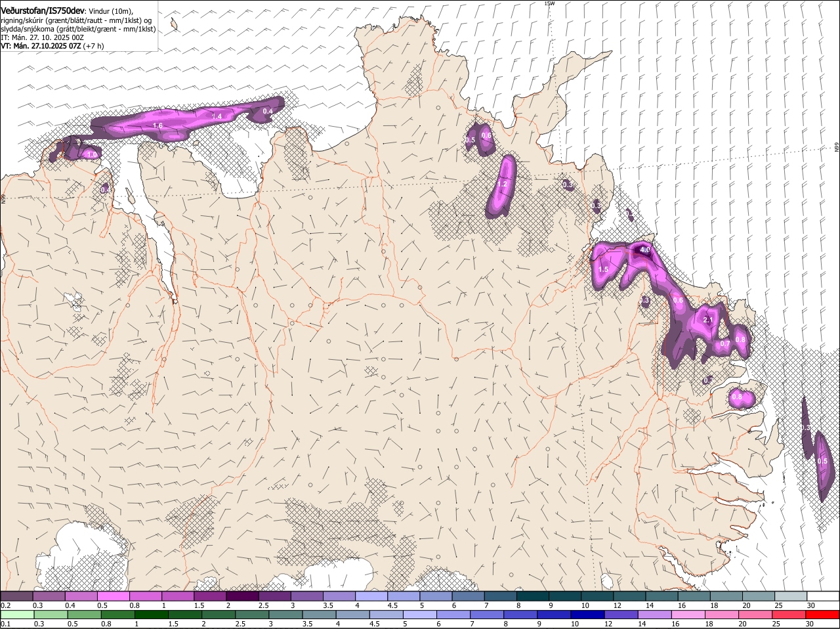This screenshot has height=629, width=840.
Task: Click the 1.2 precipitation value on the map
Action: [502, 184]
